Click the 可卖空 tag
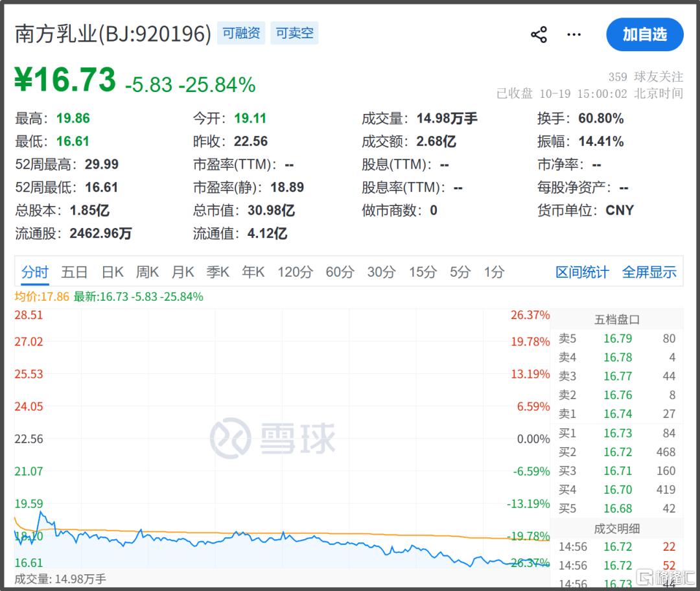 tap(294, 33)
